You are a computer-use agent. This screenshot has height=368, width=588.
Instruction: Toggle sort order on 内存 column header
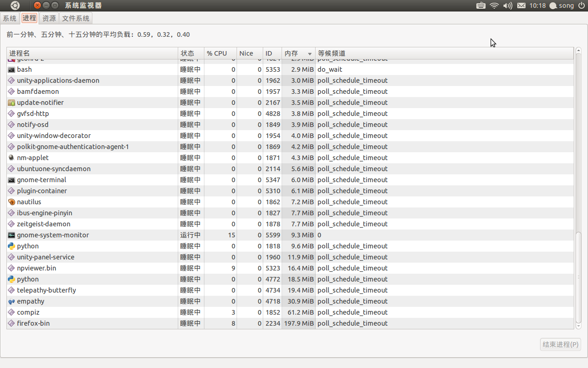click(299, 53)
